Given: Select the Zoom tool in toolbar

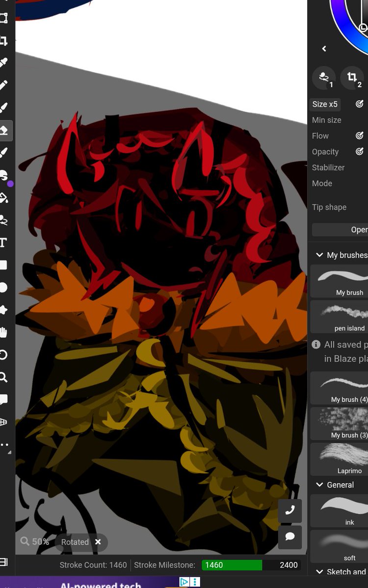Looking at the screenshot, I should 3,377.
